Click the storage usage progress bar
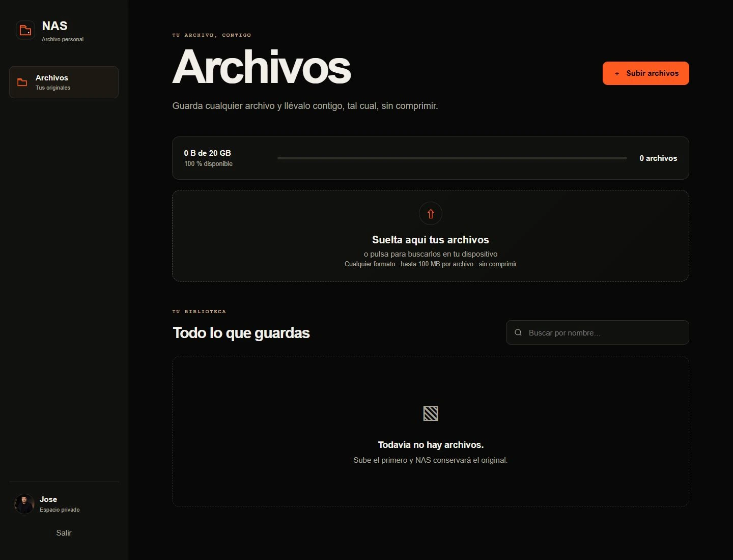Screen dimensions: 733x560 pyautogui.click(x=452, y=158)
